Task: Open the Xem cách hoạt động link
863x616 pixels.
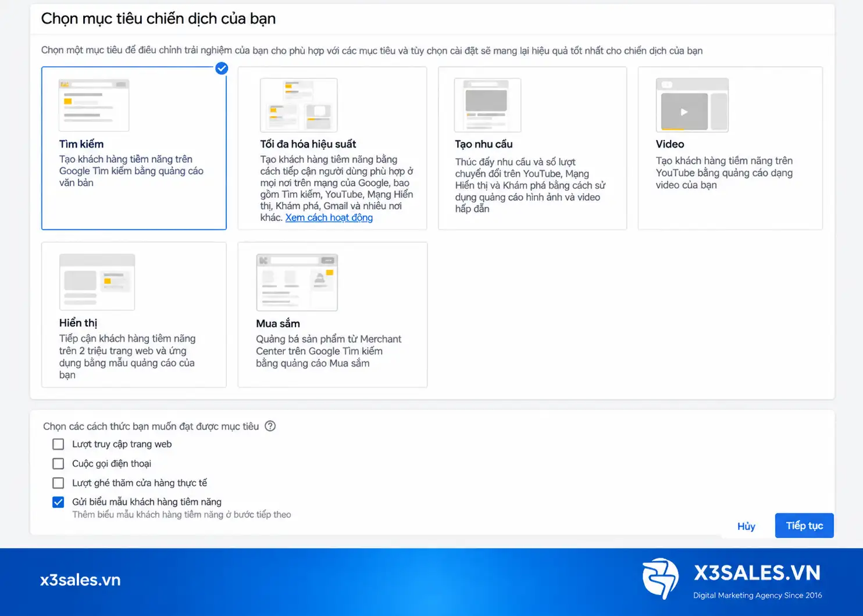Action: point(329,218)
